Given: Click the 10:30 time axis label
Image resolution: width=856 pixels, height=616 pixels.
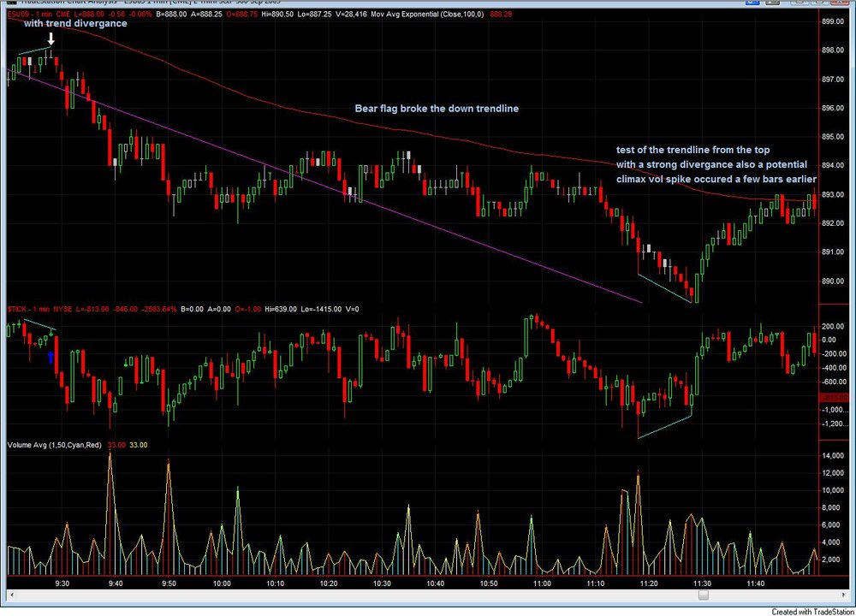Looking at the screenshot, I should [x=382, y=583].
